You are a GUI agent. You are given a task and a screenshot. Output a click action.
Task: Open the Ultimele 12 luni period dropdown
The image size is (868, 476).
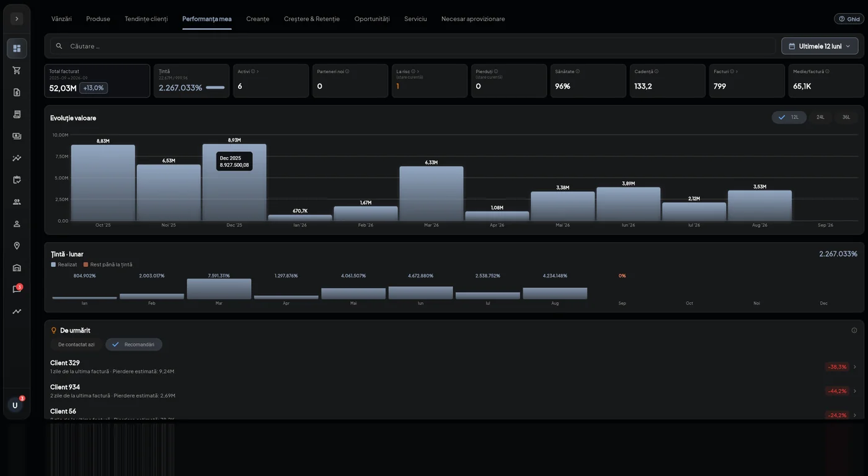point(820,46)
